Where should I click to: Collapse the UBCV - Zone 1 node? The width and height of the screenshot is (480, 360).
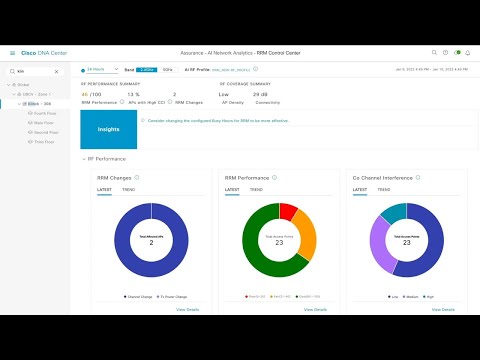click(x=14, y=94)
